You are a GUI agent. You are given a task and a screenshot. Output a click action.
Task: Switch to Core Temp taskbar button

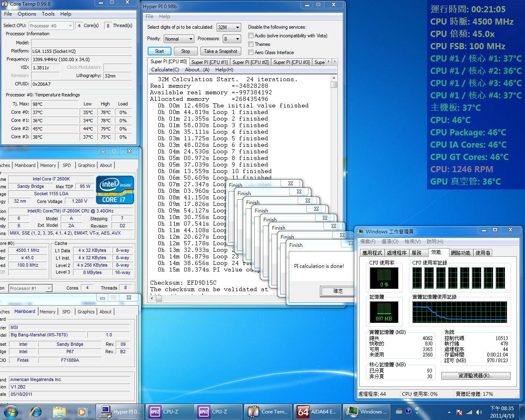tap(268, 411)
